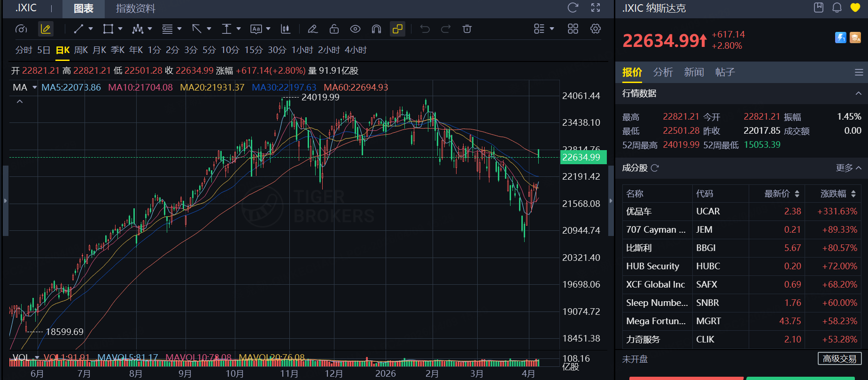Viewport: 868px width, 380px height.
Task: Select the eraser tool icon
Action: pos(312,29)
